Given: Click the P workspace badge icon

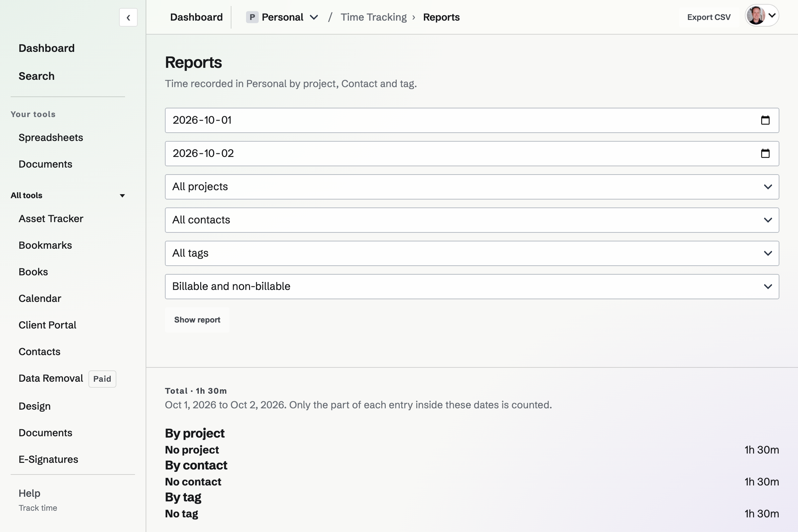Looking at the screenshot, I should [252, 17].
